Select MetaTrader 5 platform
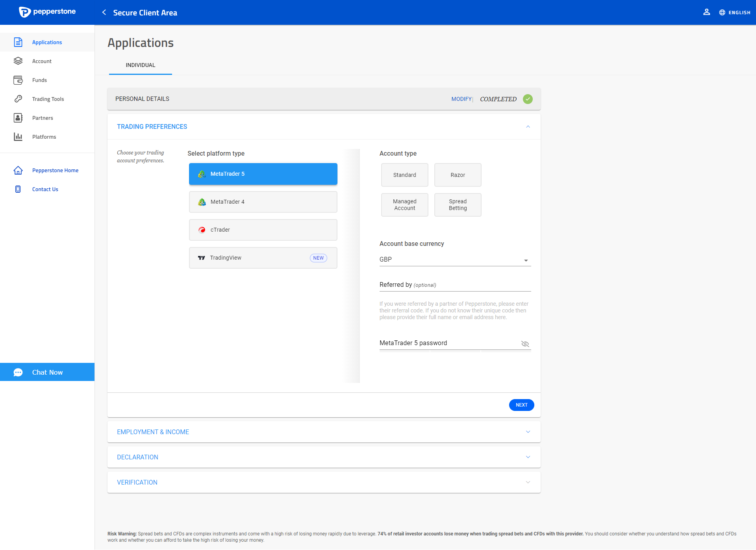The width and height of the screenshot is (756, 550). pyautogui.click(x=263, y=174)
